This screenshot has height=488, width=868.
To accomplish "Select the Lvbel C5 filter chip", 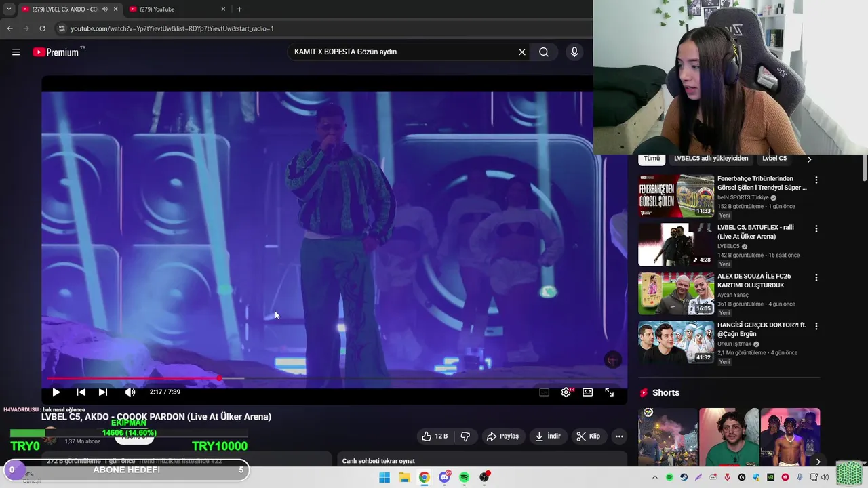I will coord(774,159).
